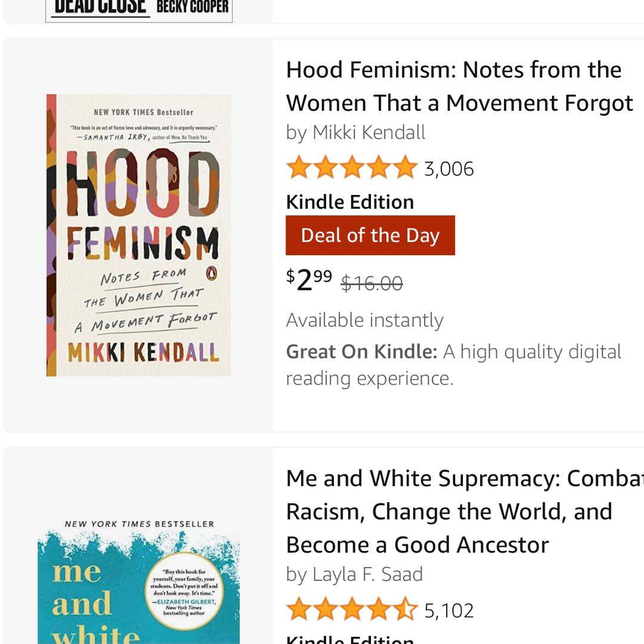Click the $2.99 deal price

(309, 280)
